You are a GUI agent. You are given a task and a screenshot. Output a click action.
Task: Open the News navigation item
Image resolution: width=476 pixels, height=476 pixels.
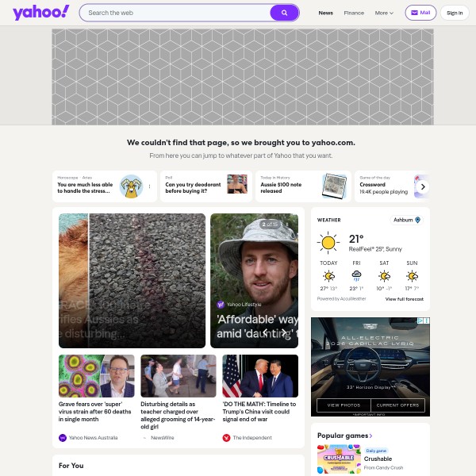click(x=326, y=13)
